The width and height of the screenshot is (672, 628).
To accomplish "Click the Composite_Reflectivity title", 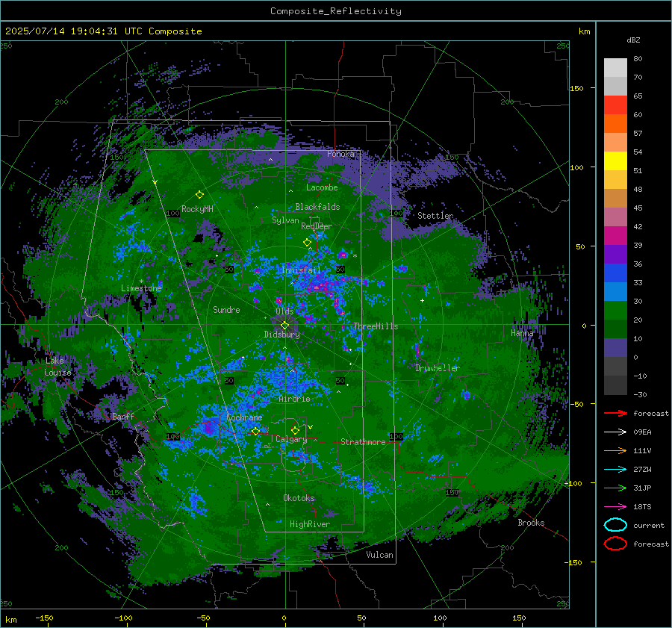I will tap(336, 11).
